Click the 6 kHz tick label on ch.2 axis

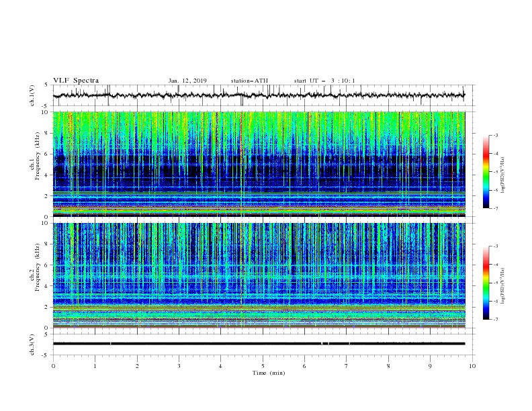[47, 265]
